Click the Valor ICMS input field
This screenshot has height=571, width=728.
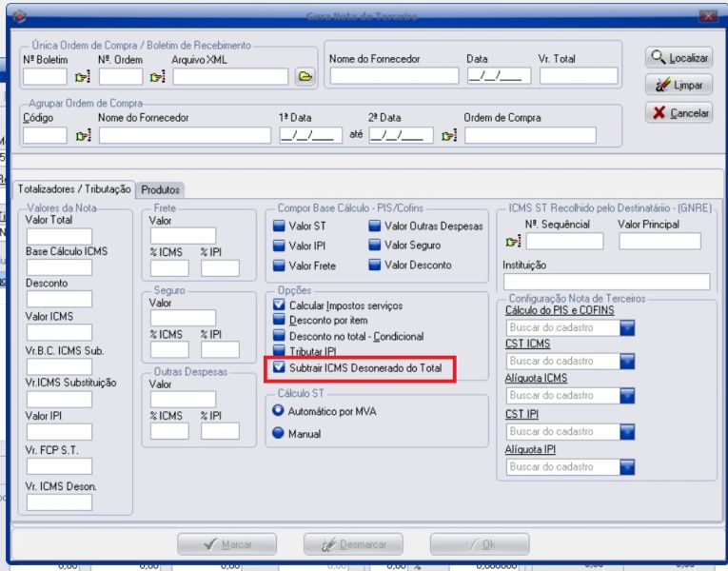(59, 332)
